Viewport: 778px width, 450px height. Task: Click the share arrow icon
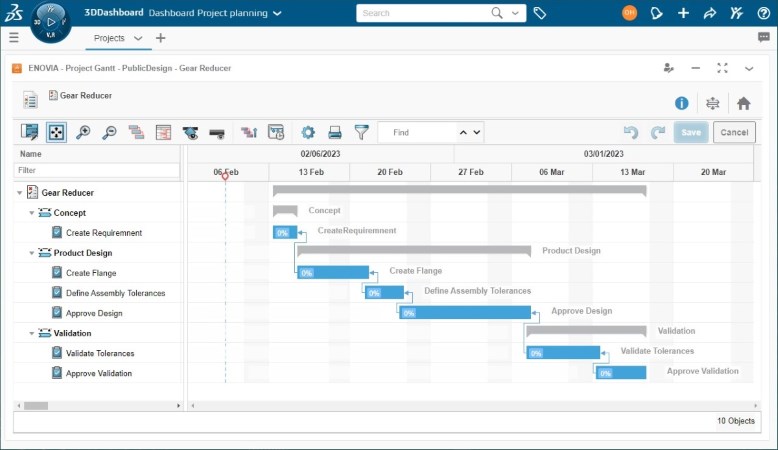click(x=710, y=13)
